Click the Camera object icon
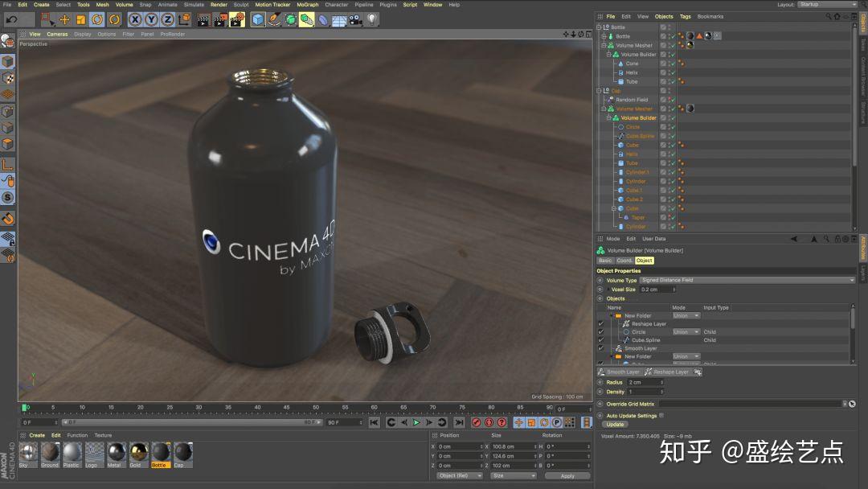Screen dimensions: 868x489 [355, 20]
